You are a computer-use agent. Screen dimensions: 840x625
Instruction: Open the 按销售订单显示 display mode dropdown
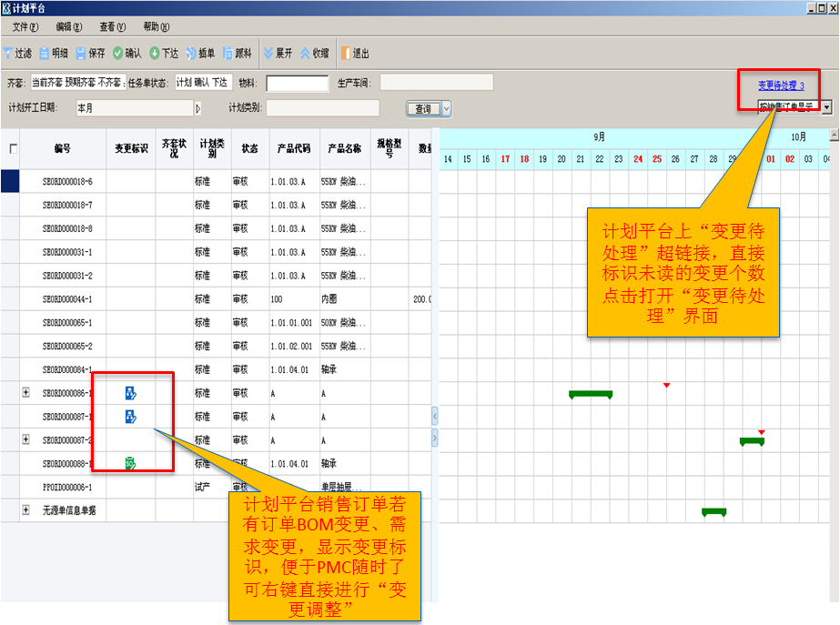(826, 107)
